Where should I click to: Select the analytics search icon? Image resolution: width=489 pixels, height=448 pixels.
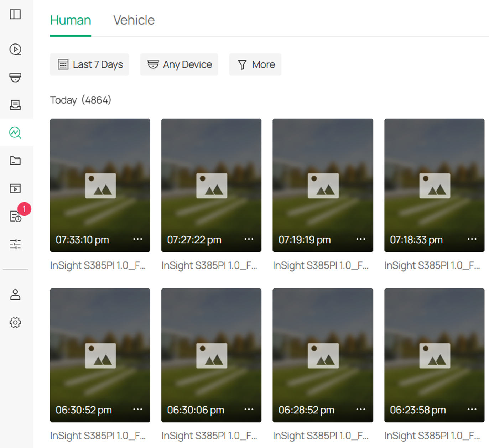coord(15,132)
